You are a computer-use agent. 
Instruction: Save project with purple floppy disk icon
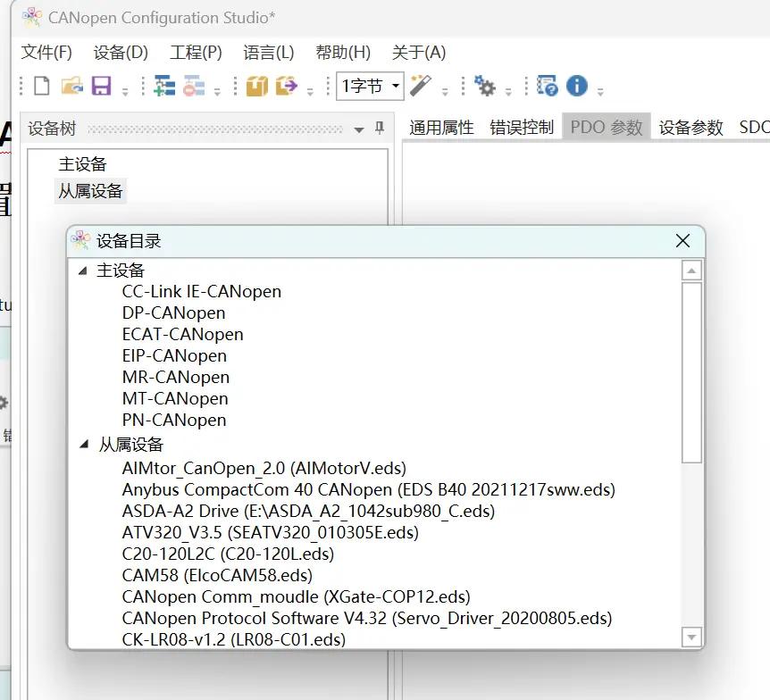101,86
